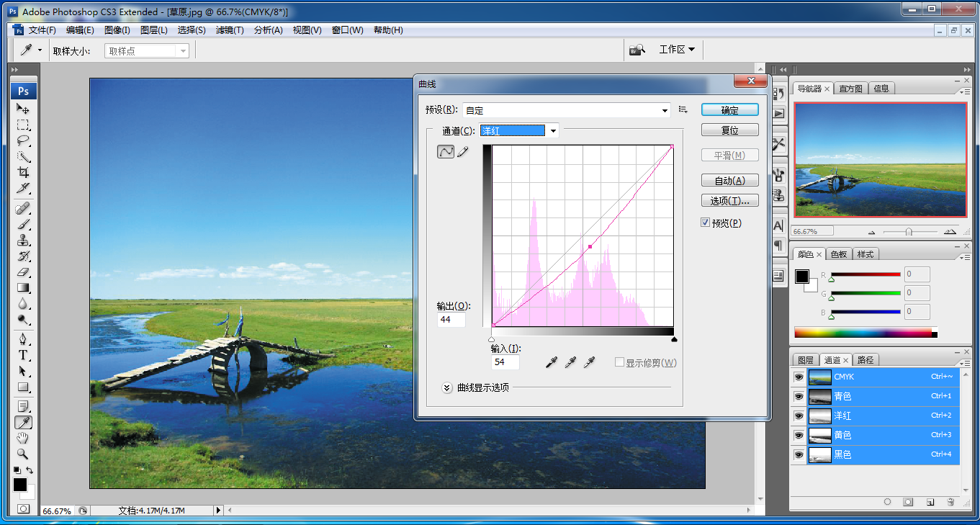Select the Zoom magnifier tool

(x=23, y=454)
